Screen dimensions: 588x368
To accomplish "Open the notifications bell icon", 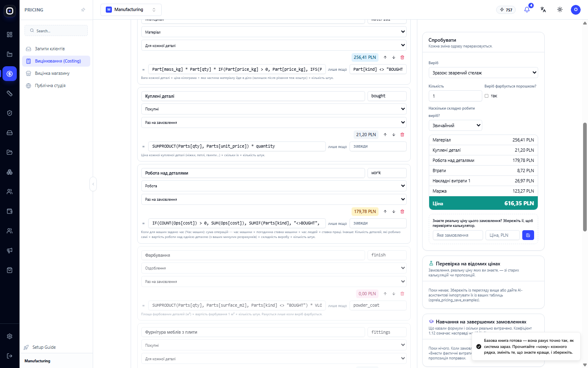I will click(x=527, y=9).
